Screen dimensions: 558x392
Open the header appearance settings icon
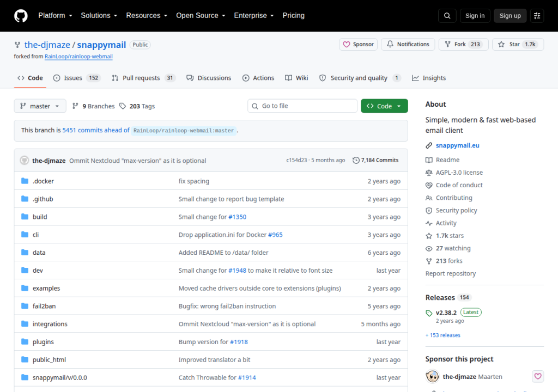click(x=537, y=16)
